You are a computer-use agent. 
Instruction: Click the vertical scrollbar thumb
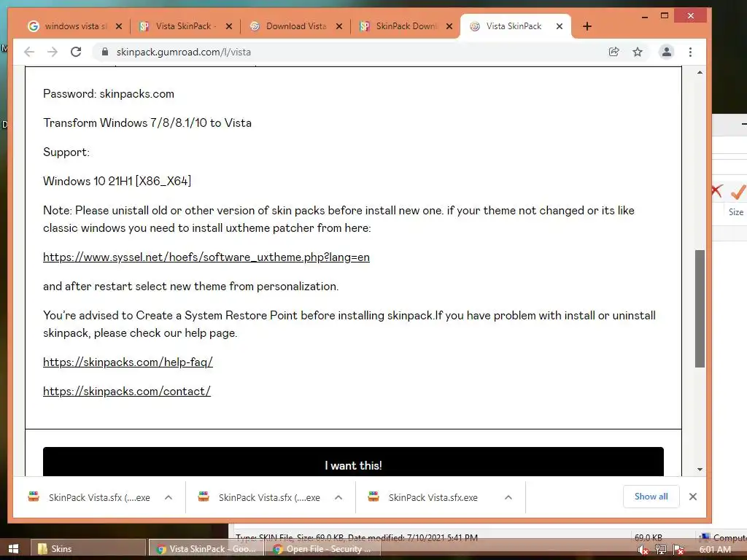coord(700,308)
